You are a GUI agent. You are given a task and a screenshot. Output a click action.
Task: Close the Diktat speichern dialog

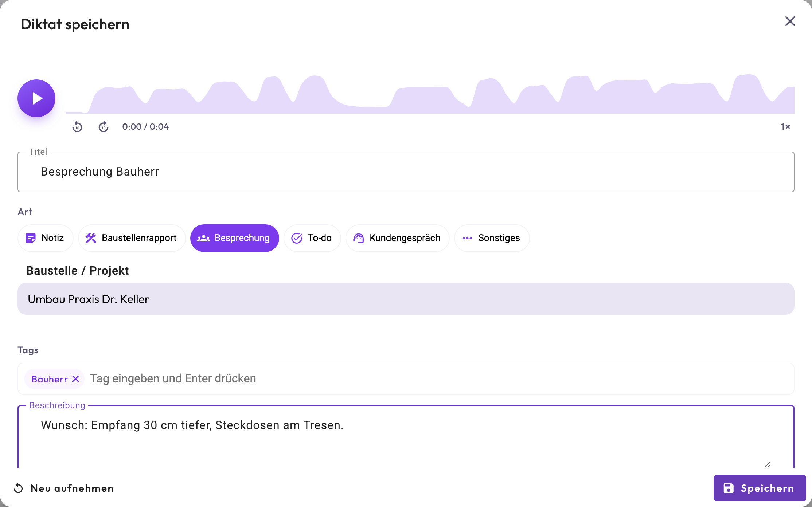click(790, 21)
